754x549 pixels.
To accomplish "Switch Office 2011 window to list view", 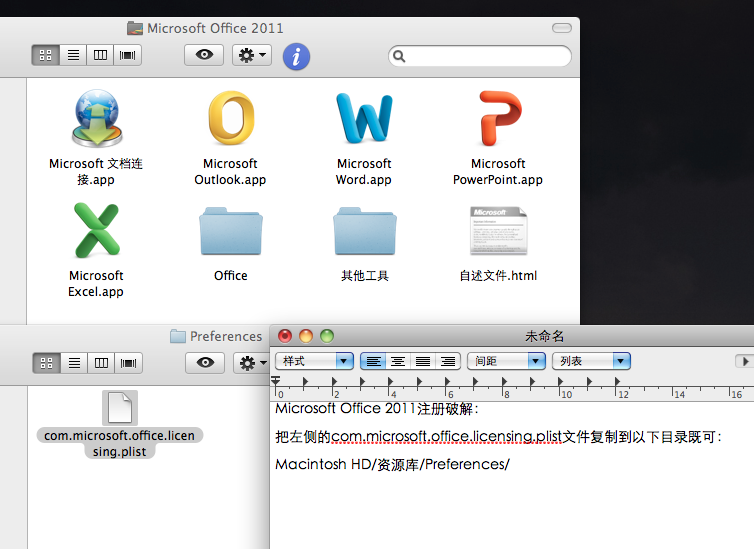I will click(73, 55).
